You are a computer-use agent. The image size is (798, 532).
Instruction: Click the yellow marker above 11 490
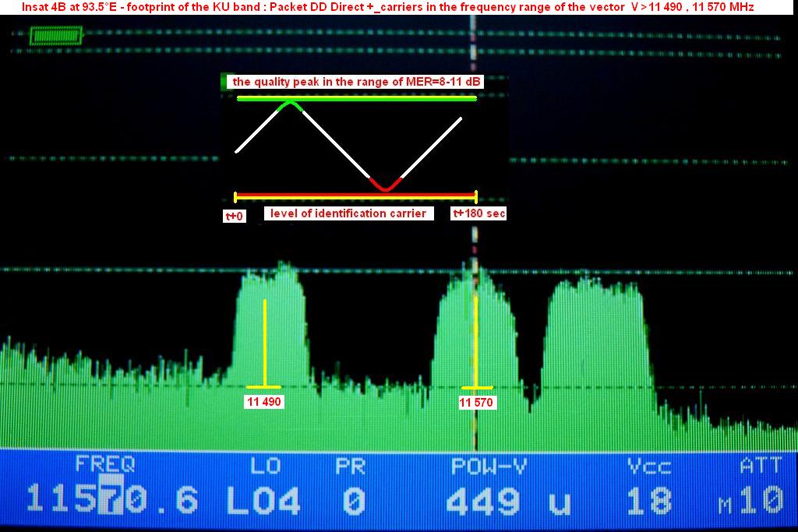[265, 344]
